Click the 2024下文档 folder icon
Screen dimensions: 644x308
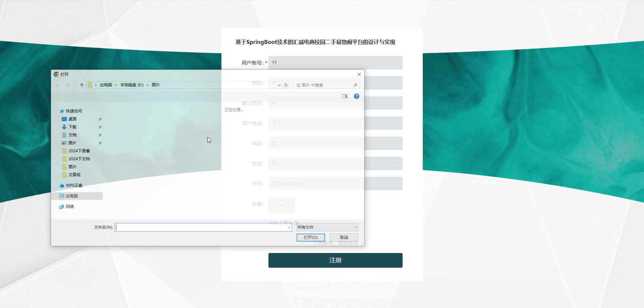[x=64, y=159]
